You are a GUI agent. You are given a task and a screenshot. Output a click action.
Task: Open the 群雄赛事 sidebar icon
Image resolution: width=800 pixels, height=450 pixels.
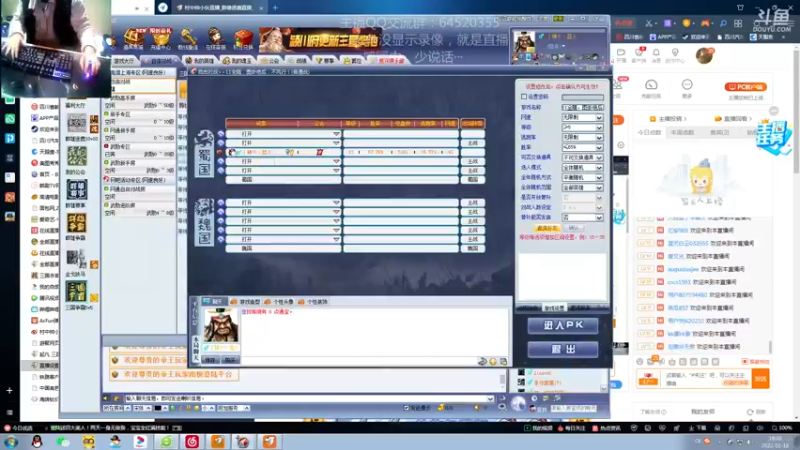[77, 190]
